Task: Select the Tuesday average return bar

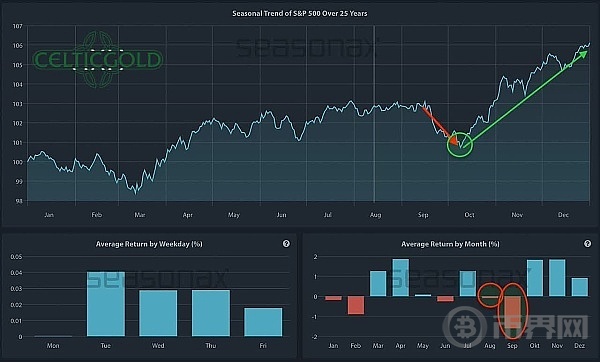Action: point(106,304)
